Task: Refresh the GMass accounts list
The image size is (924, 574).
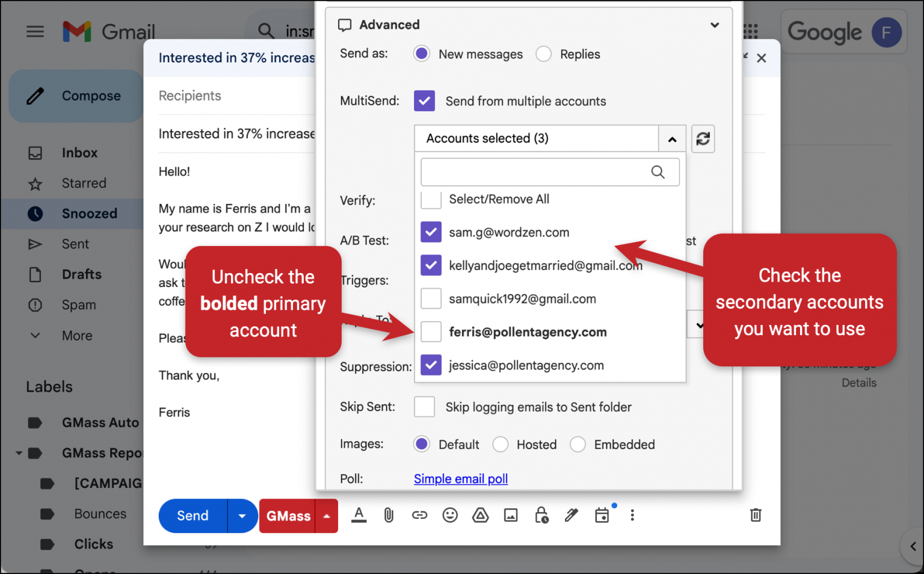Action: coord(703,139)
